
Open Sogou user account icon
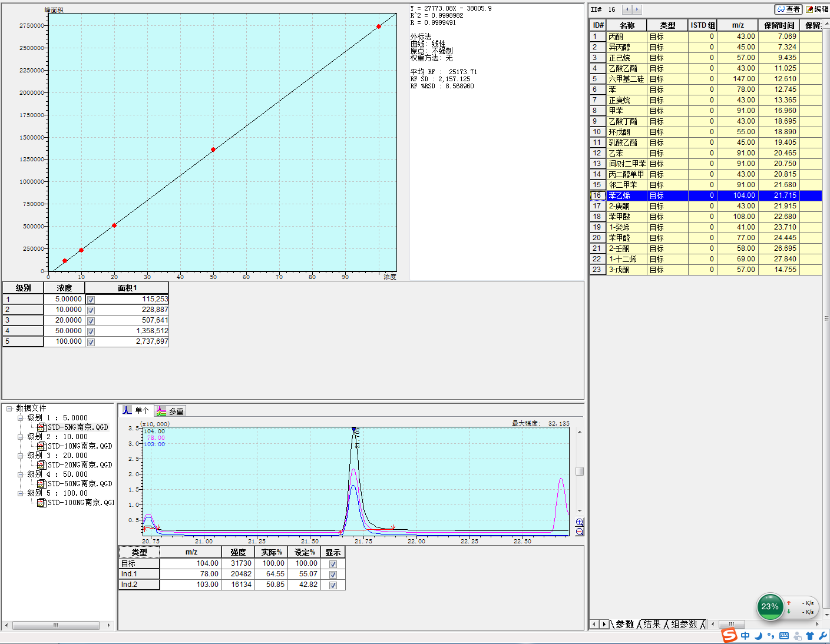(x=798, y=636)
